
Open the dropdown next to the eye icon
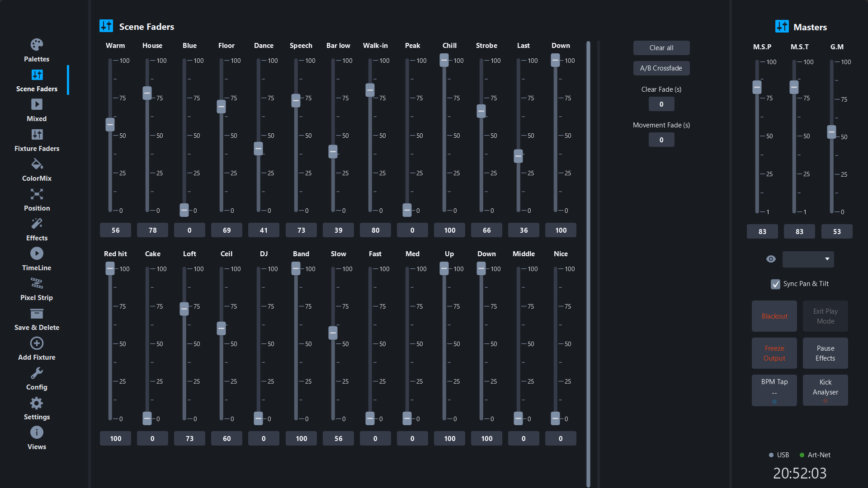[x=808, y=259]
